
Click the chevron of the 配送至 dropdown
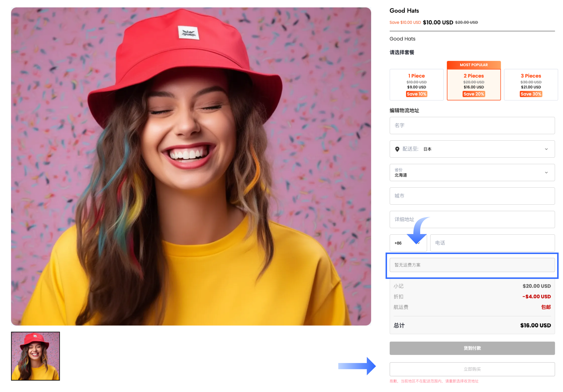pyautogui.click(x=546, y=149)
